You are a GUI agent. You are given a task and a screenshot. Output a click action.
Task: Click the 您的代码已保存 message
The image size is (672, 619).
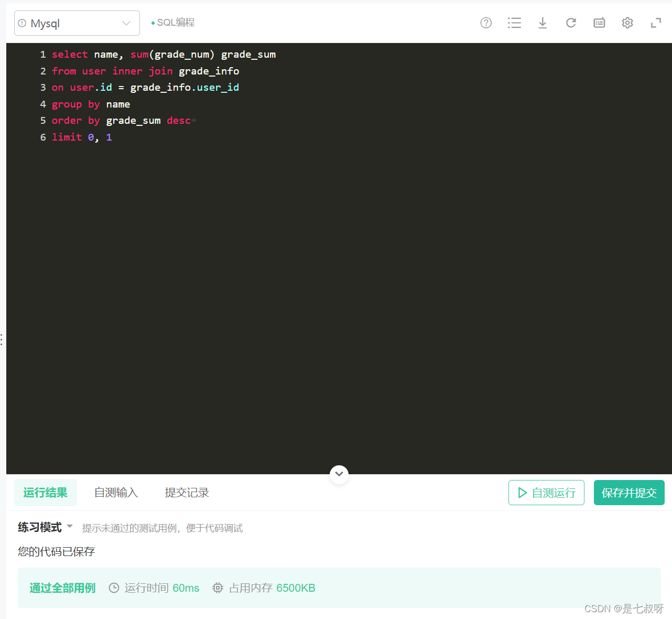click(x=57, y=551)
